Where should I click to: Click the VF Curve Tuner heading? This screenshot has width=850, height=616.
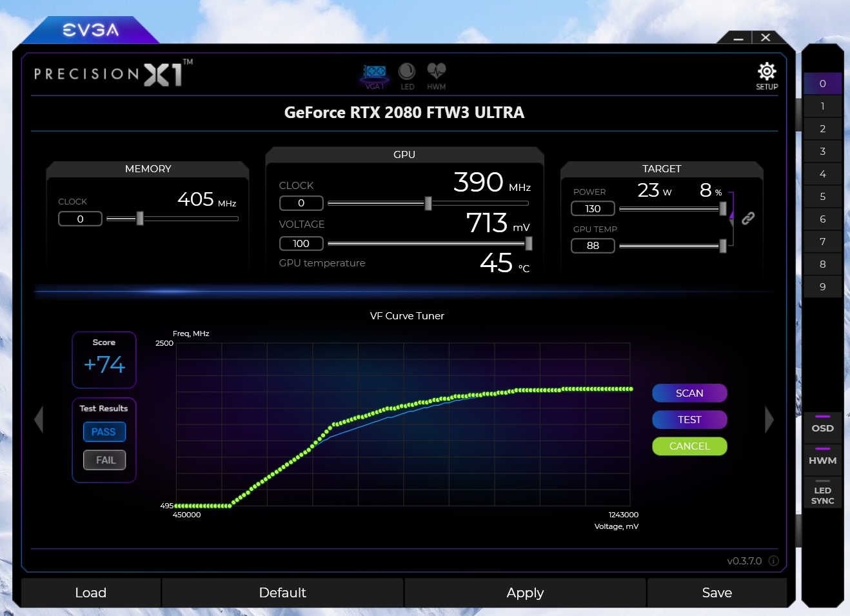tap(407, 315)
